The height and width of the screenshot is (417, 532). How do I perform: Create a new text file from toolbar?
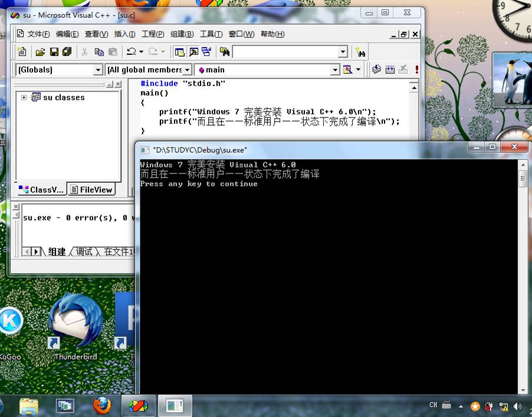[22, 52]
